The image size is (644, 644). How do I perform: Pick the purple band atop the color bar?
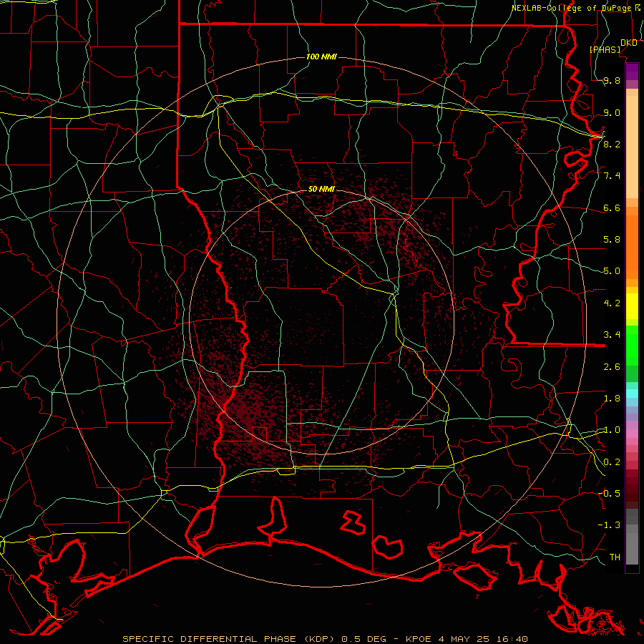pos(632,72)
